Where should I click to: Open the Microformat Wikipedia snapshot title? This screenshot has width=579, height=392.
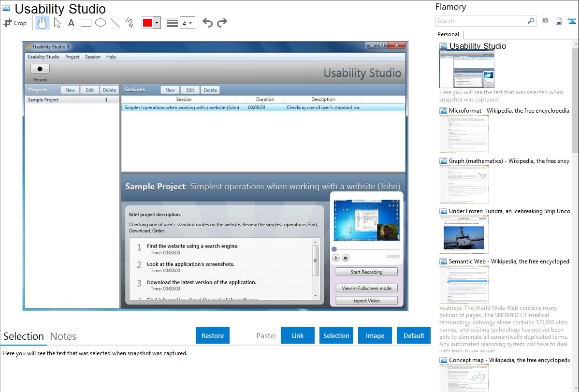click(509, 111)
